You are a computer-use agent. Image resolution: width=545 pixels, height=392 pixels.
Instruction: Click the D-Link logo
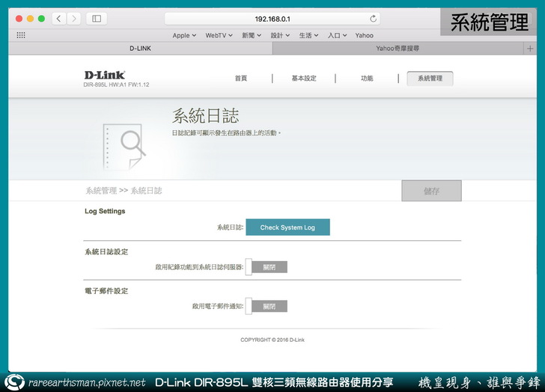(x=104, y=76)
